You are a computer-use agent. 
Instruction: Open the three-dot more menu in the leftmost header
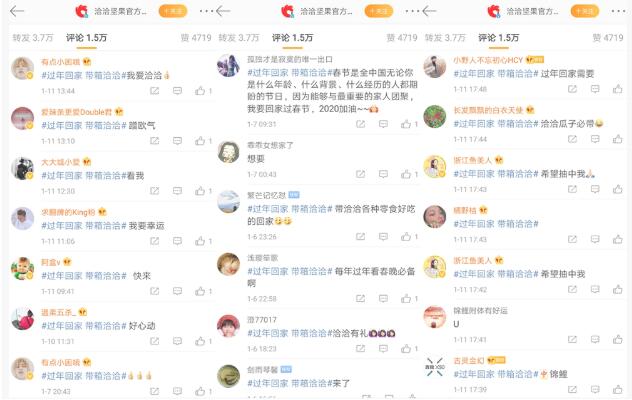tap(206, 11)
